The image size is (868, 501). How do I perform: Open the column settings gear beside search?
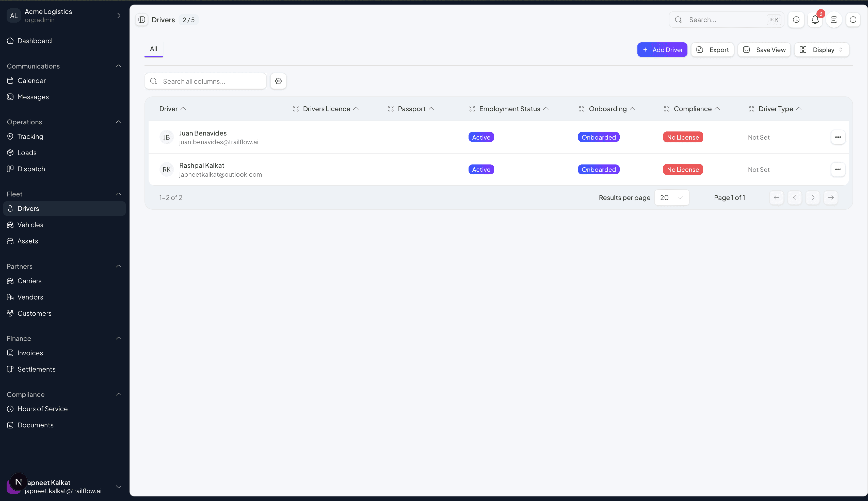(x=278, y=81)
